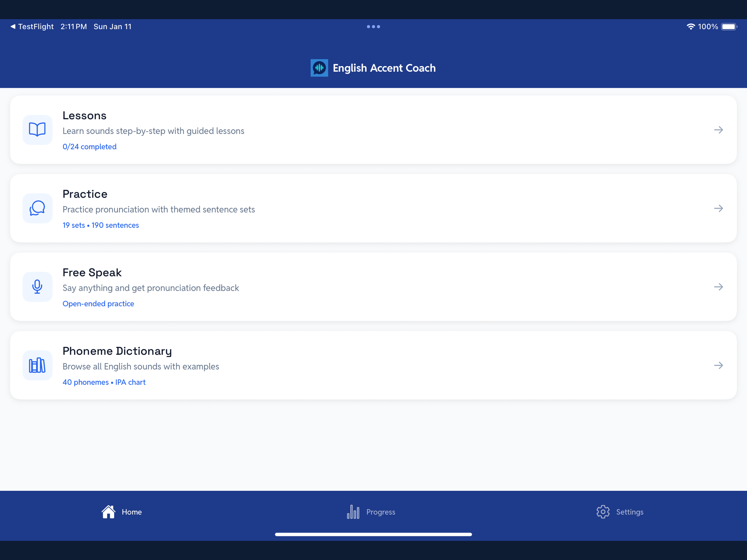Open Phoneme Dictionary via its right arrow
This screenshot has height=560, width=747.
718,365
